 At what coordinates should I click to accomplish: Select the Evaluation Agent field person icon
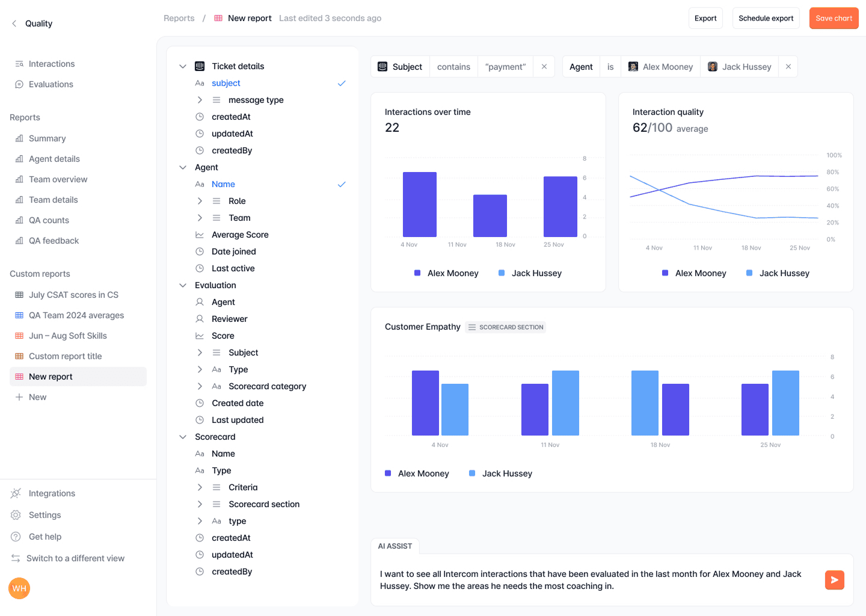200,302
